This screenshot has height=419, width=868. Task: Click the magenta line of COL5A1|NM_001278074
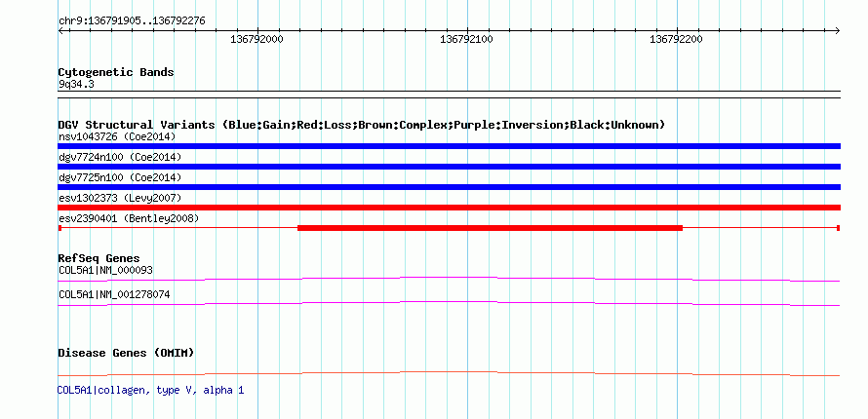click(449, 303)
